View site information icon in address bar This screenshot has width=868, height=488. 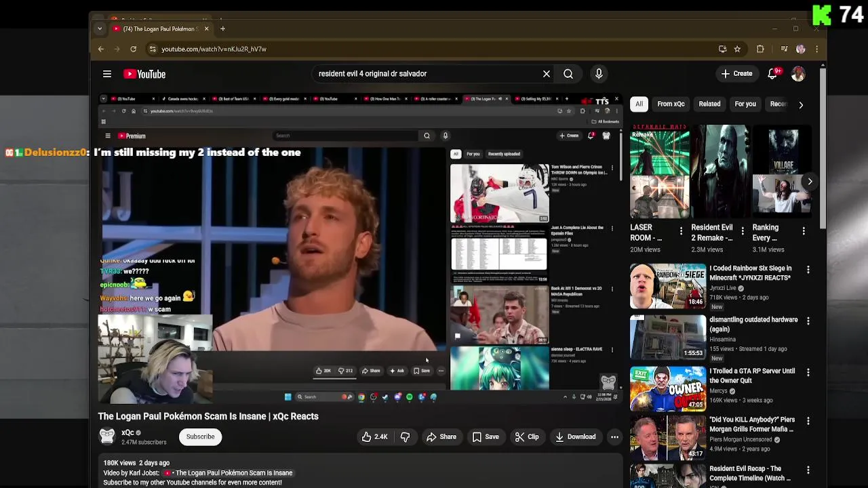[153, 49]
